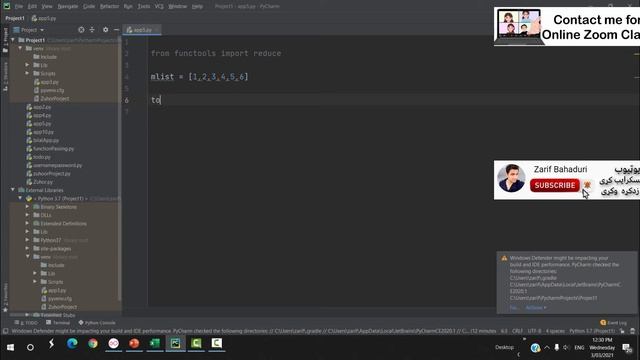Image resolution: width=640 pixels, height=360 pixels.
Task: Open the Edit menu
Action: (32, 7)
